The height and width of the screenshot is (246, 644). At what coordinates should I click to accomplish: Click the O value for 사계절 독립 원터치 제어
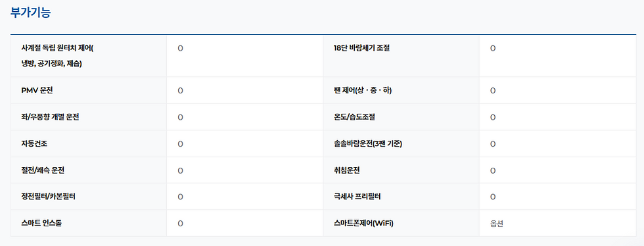(180, 49)
